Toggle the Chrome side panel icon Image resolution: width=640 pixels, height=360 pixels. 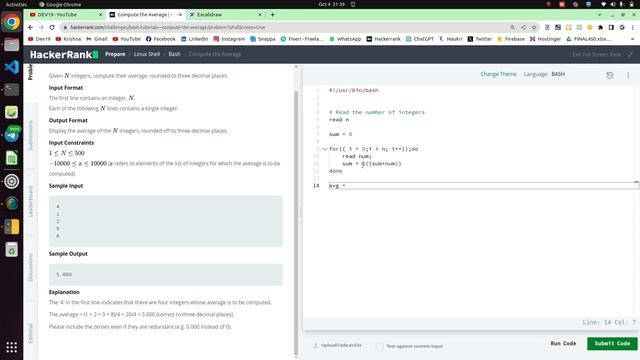pos(611,27)
